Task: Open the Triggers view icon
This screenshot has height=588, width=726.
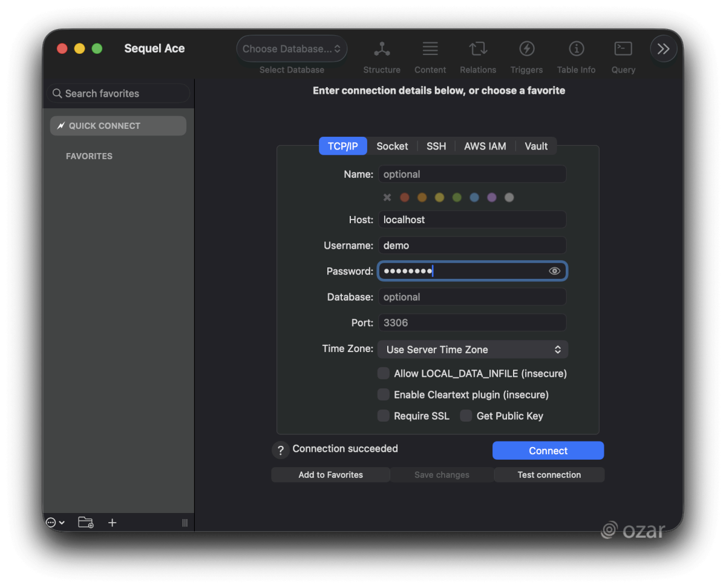Action: click(526, 49)
